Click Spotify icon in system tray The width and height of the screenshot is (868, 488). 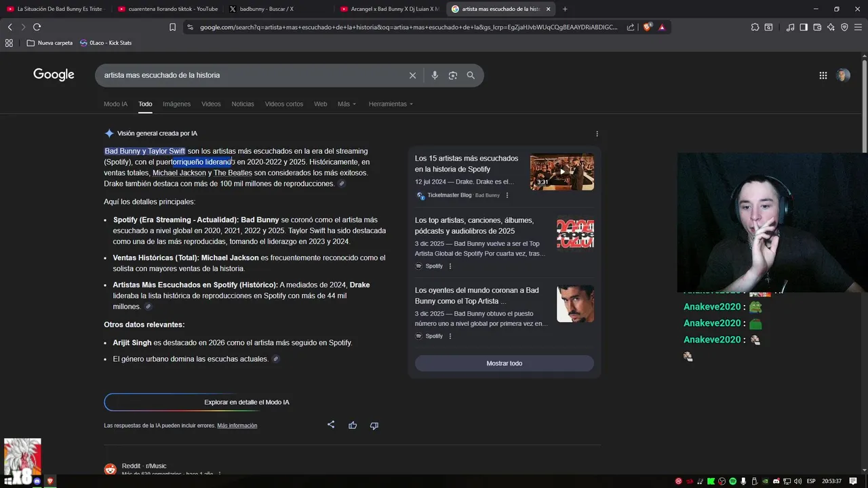pos(733,481)
